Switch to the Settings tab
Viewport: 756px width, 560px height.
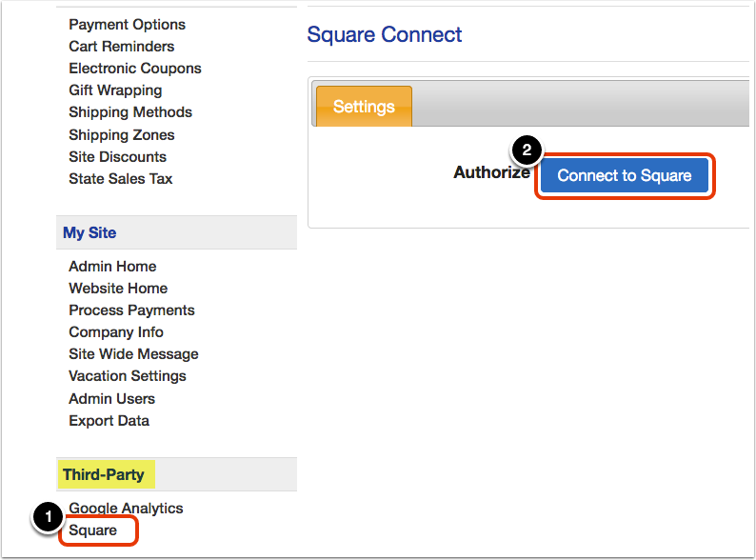364,106
